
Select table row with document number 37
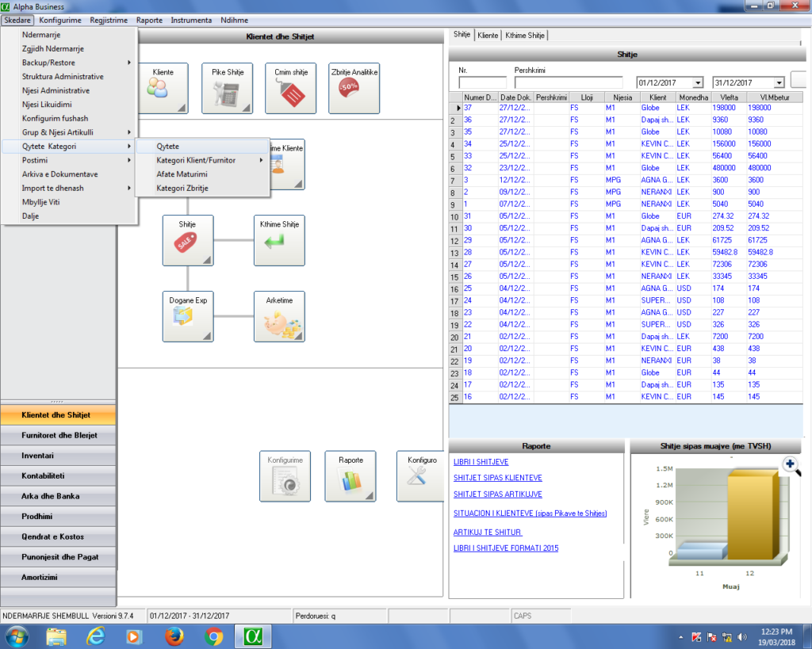pyautogui.click(x=626, y=108)
